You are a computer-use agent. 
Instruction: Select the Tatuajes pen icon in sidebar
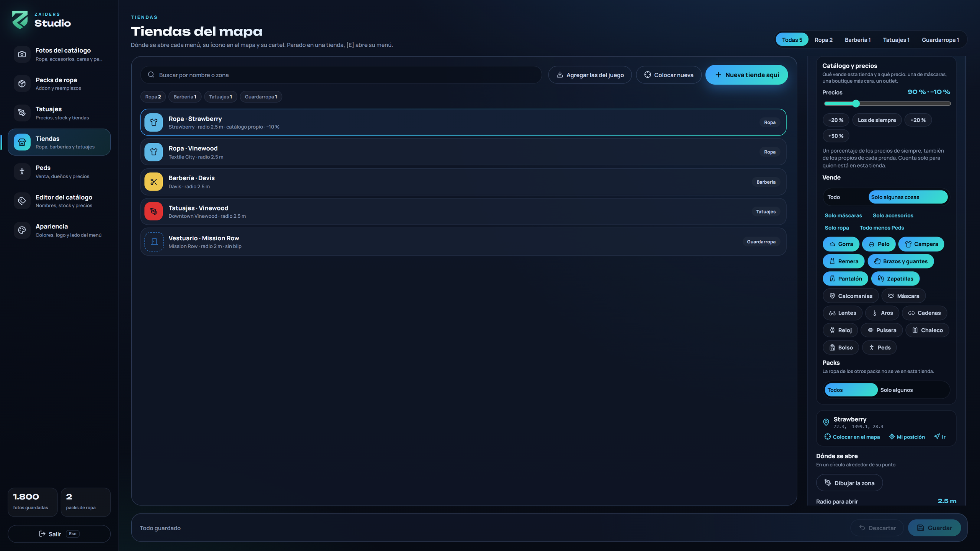[x=22, y=113]
